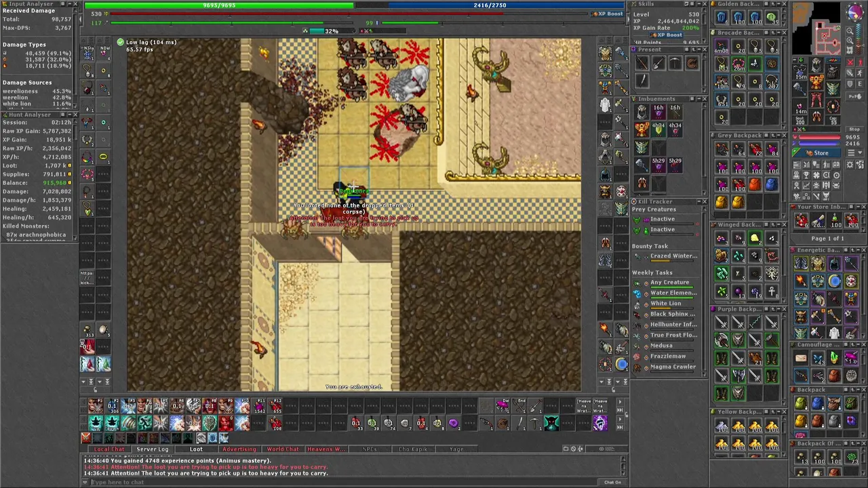Open the Loot chat tab
Screen dimensions: 868x488
point(196,449)
